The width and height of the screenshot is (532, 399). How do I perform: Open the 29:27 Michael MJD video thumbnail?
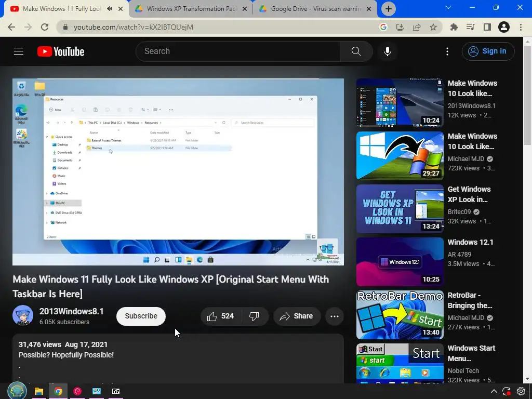400,156
